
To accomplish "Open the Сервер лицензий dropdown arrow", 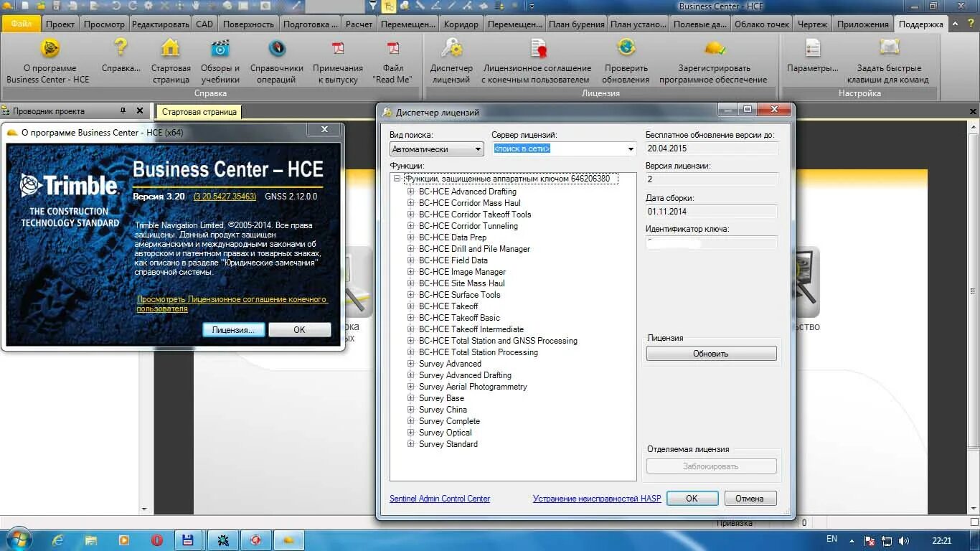I will (x=631, y=149).
